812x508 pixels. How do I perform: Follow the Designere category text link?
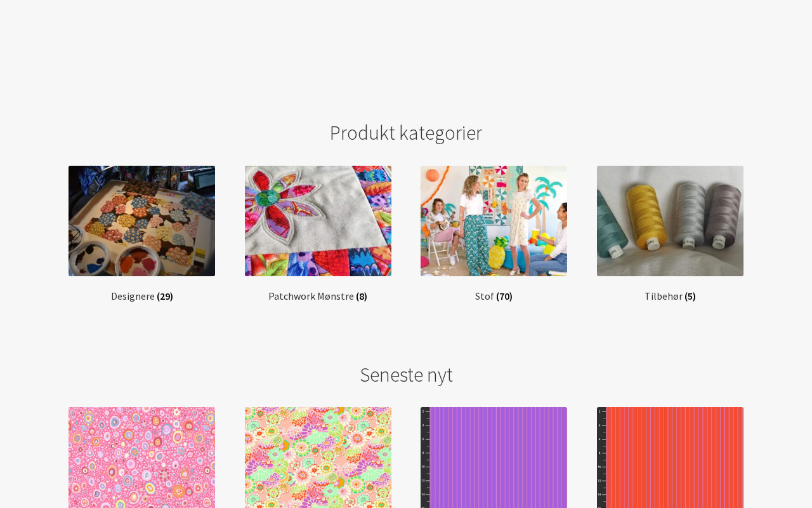[133, 296]
